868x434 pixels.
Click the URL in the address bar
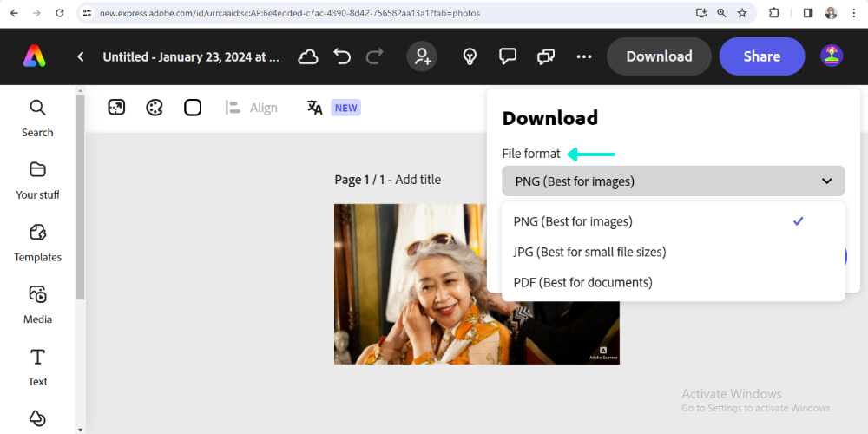[290, 13]
